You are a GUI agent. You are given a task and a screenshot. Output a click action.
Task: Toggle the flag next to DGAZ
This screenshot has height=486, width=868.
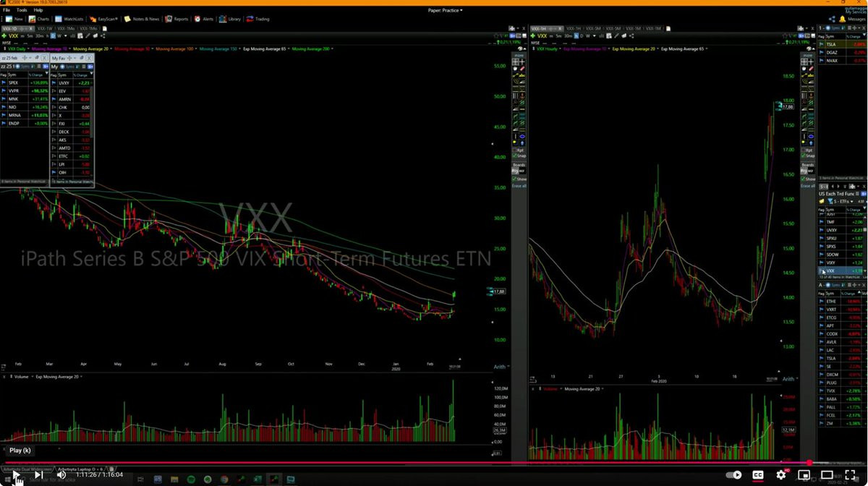[x=822, y=52]
